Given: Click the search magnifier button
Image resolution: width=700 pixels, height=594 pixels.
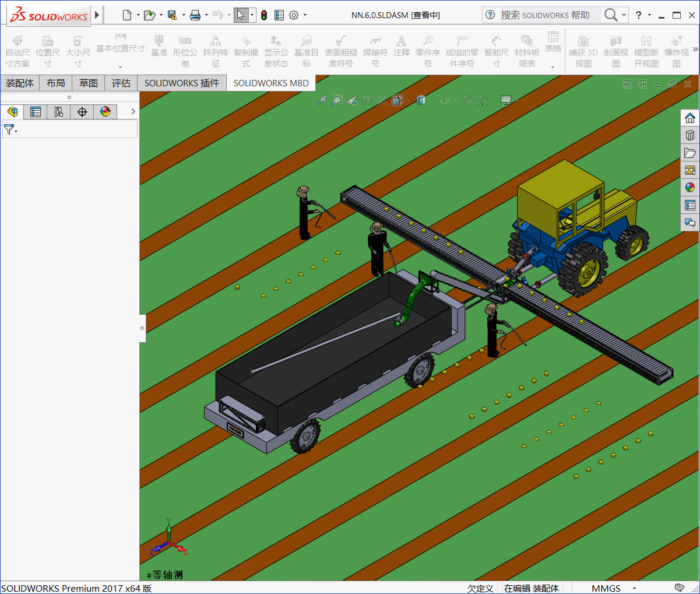Looking at the screenshot, I should click(610, 15).
